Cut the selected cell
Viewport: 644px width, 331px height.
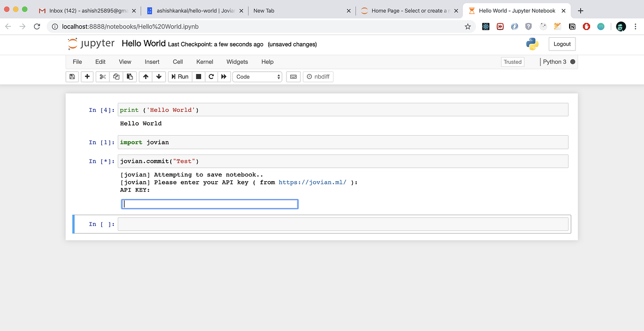(x=102, y=76)
